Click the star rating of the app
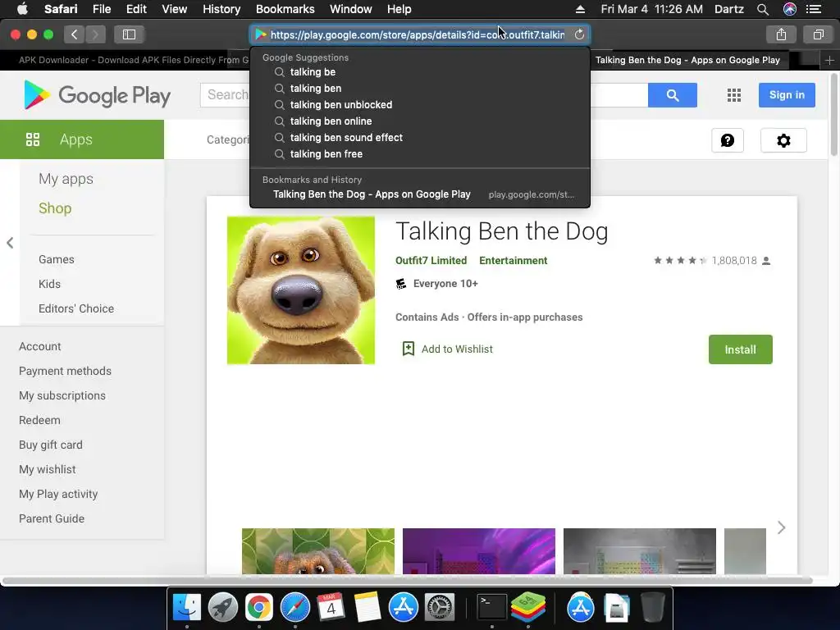This screenshot has height=630, width=840. pyautogui.click(x=681, y=261)
